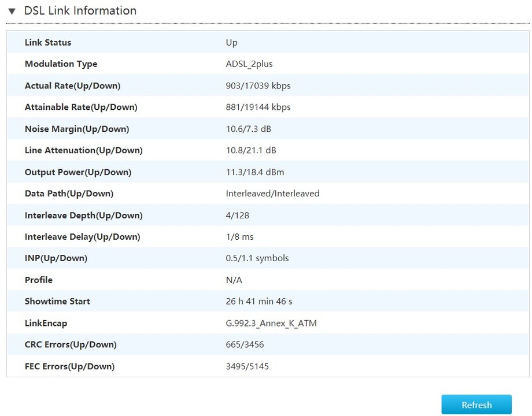Click the 903/17039 kbps value

point(258,86)
